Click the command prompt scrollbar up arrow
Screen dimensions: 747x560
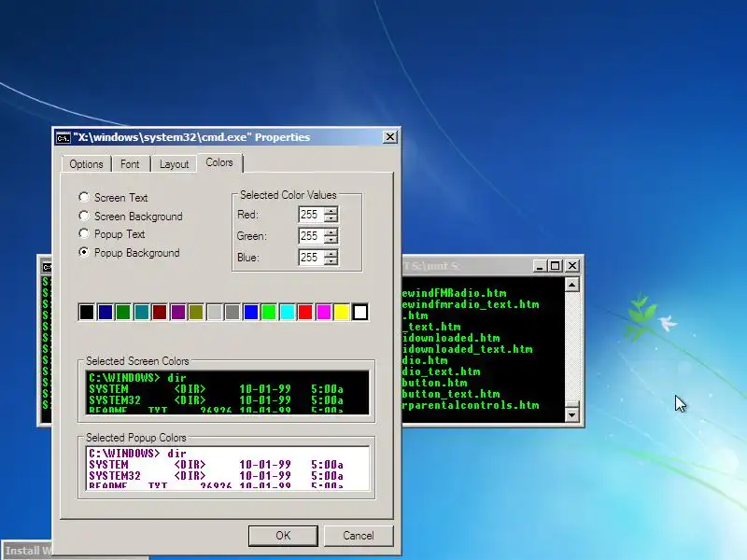[571, 285]
